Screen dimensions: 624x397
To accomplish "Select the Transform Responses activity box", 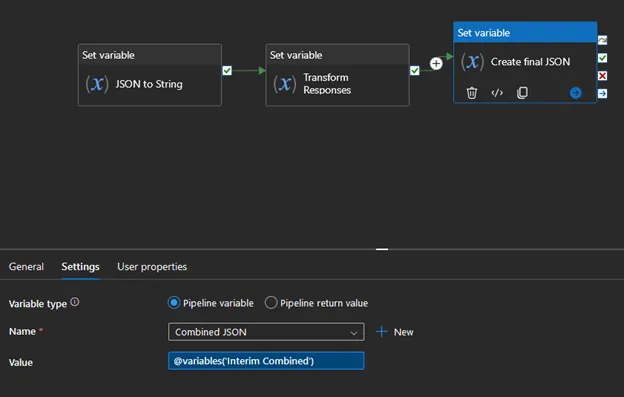I will (x=337, y=75).
